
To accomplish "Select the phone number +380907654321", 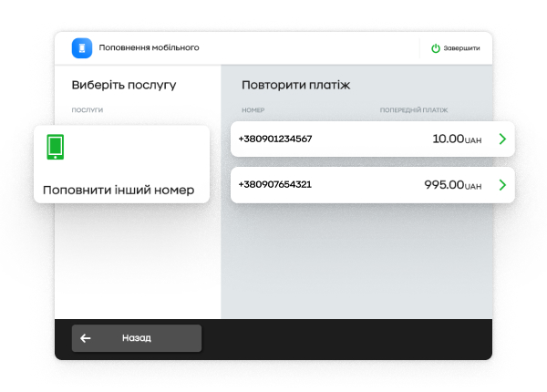I will point(275,184).
